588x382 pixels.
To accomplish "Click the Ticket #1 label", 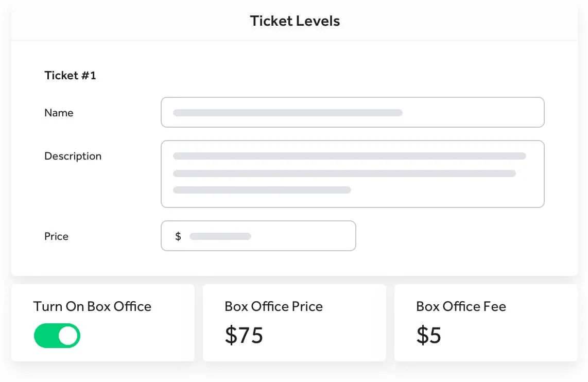I will click(70, 75).
